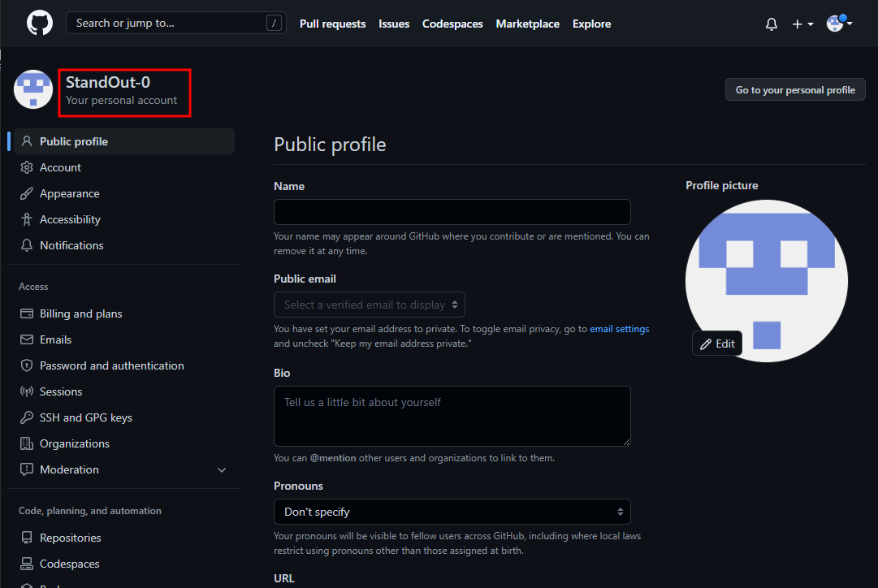878x588 pixels.
Task: Open Organizations settings page
Action: click(124, 443)
